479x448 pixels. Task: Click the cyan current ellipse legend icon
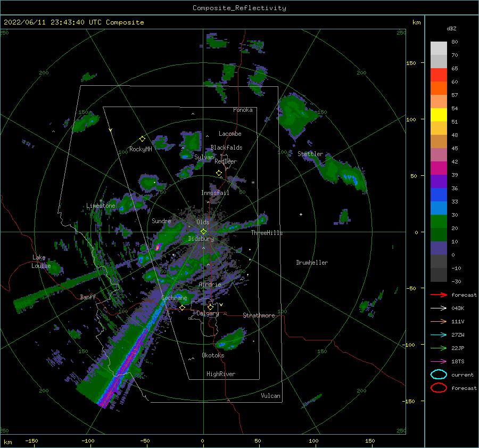pos(439,374)
